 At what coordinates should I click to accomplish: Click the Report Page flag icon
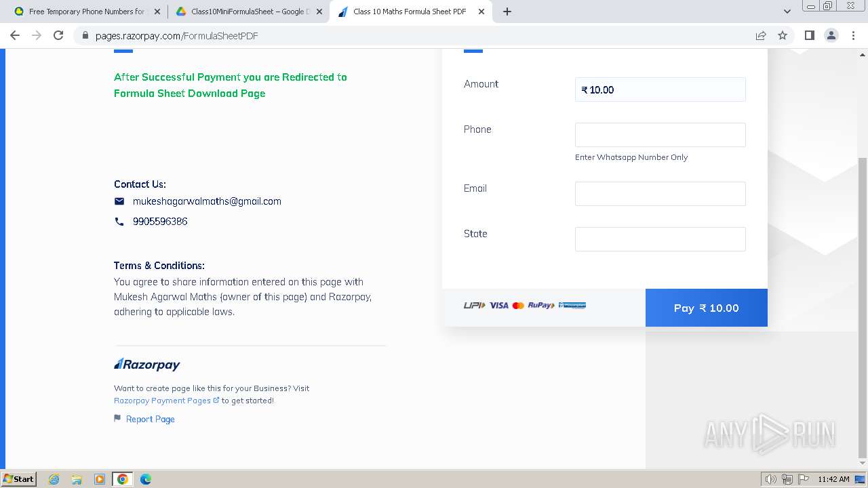(117, 419)
